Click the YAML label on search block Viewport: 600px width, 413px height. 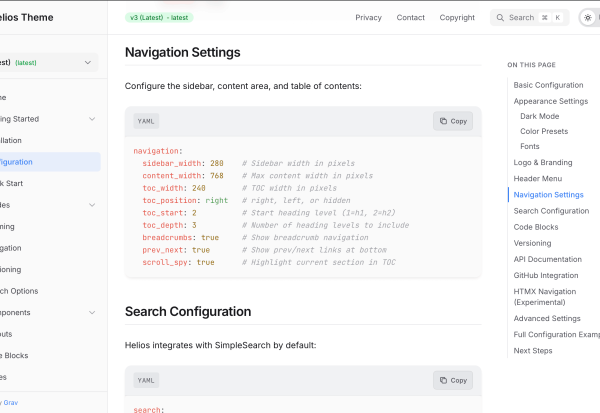[146, 380]
